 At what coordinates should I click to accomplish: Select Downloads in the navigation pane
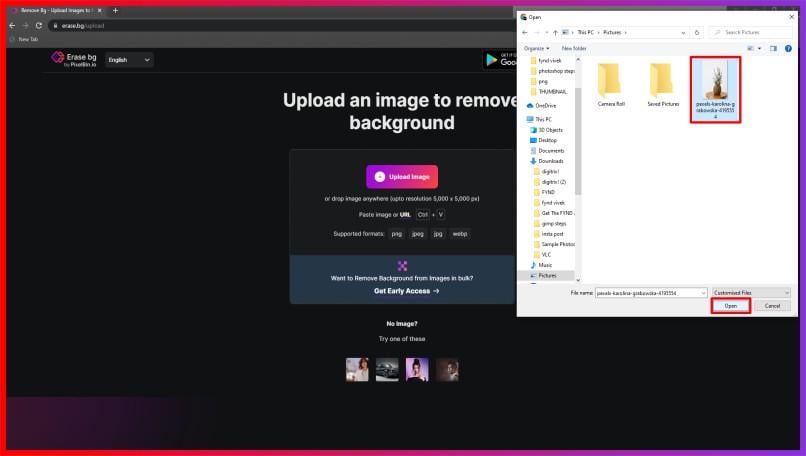tap(547, 161)
